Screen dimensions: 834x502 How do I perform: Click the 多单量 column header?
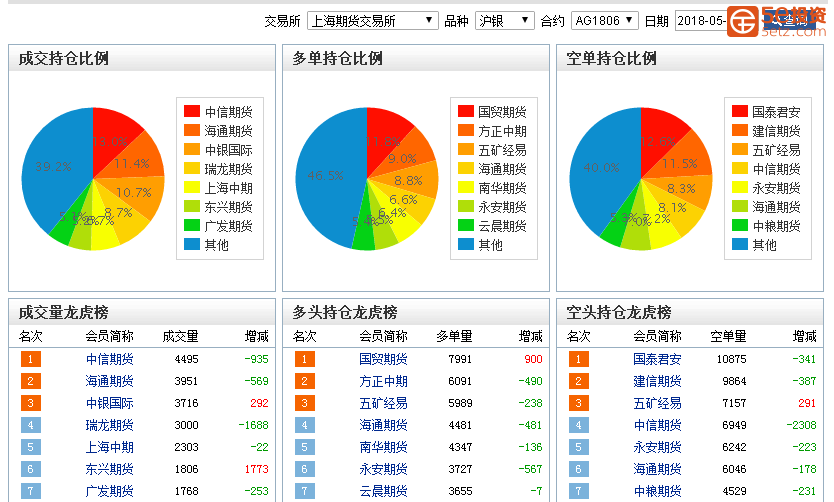[x=454, y=336]
